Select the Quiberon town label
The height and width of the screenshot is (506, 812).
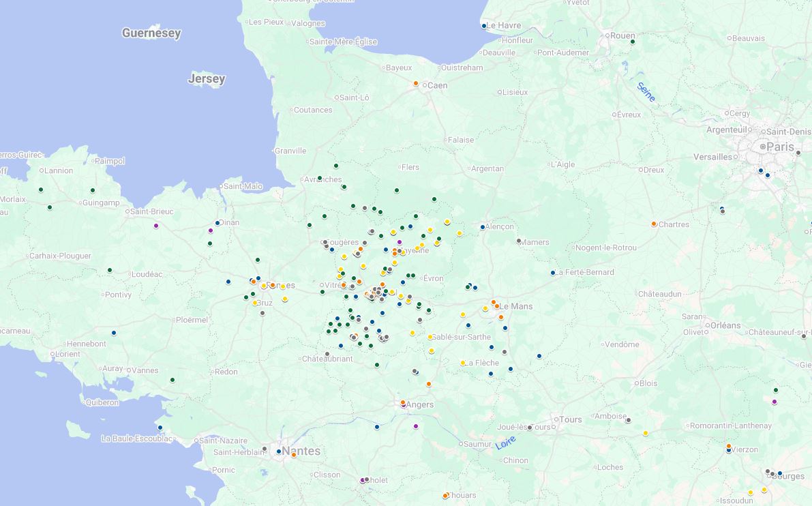tap(102, 402)
